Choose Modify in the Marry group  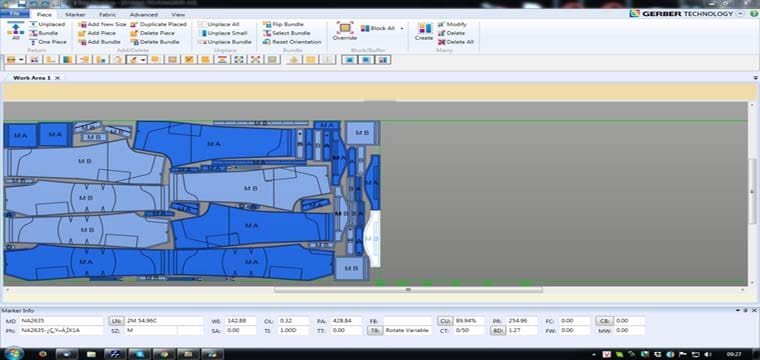click(x=452, y=24)
